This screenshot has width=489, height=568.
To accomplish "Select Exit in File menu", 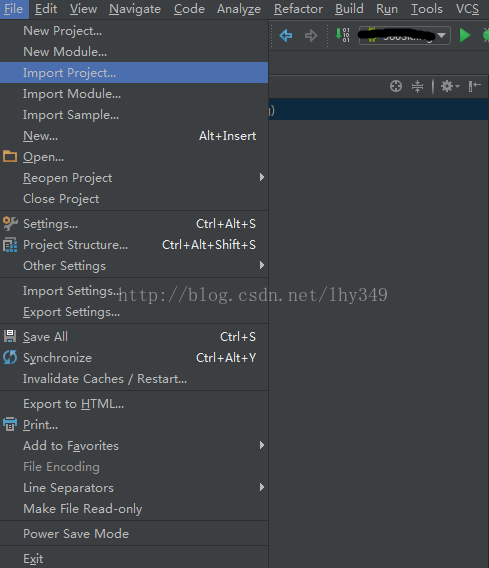I will (x=134, y=559).
